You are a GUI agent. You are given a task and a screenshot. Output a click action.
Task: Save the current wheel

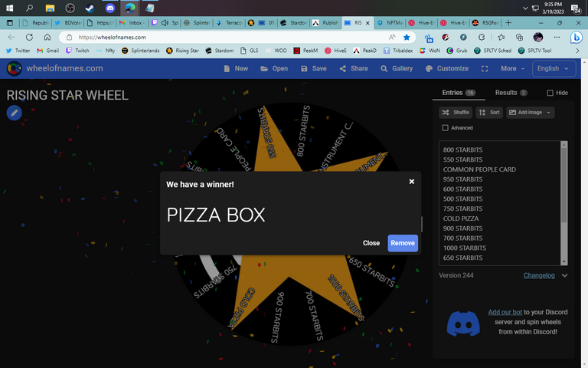[314, 68]
